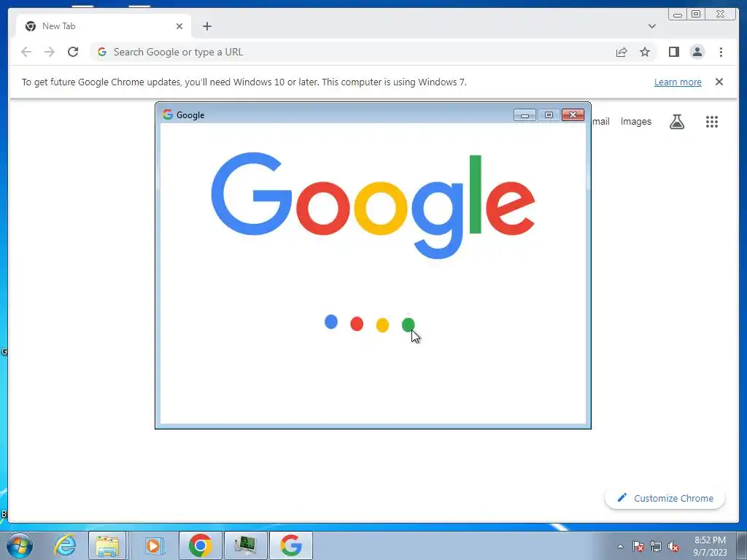This screenshot has width=747, height=560.
Task: Open Windows Explorer from taskbar
Action: [108, 545]
